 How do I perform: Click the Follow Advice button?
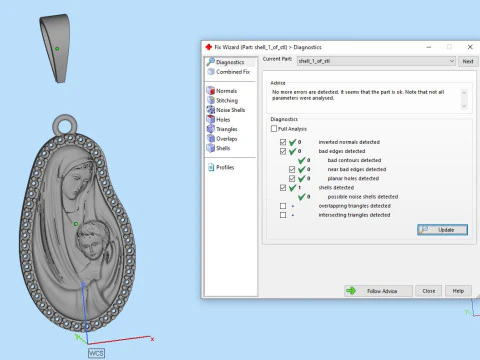[x=378, y=291]
